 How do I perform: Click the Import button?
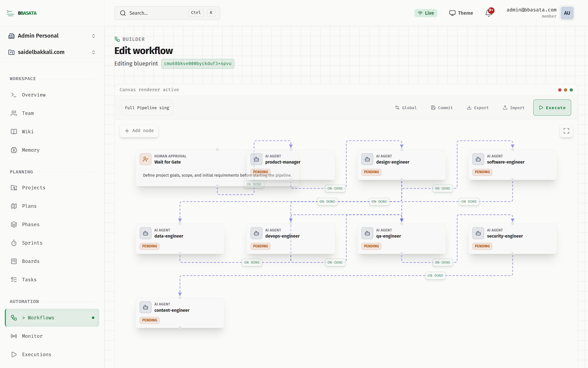point(514,108)
